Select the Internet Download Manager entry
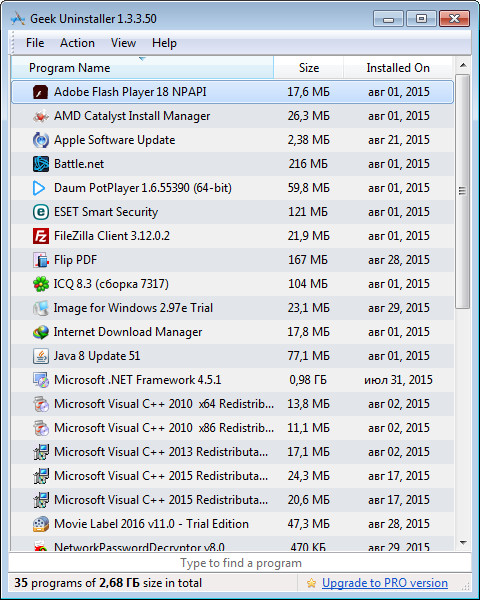The width and height of the screenshot is (480, 600). pos(232,332)
